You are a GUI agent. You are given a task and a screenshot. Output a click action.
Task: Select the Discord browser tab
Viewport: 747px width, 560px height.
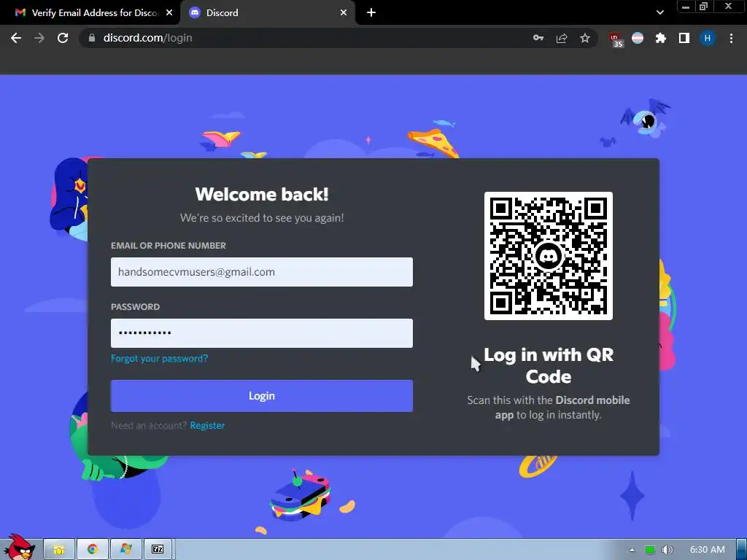(268, 13)
